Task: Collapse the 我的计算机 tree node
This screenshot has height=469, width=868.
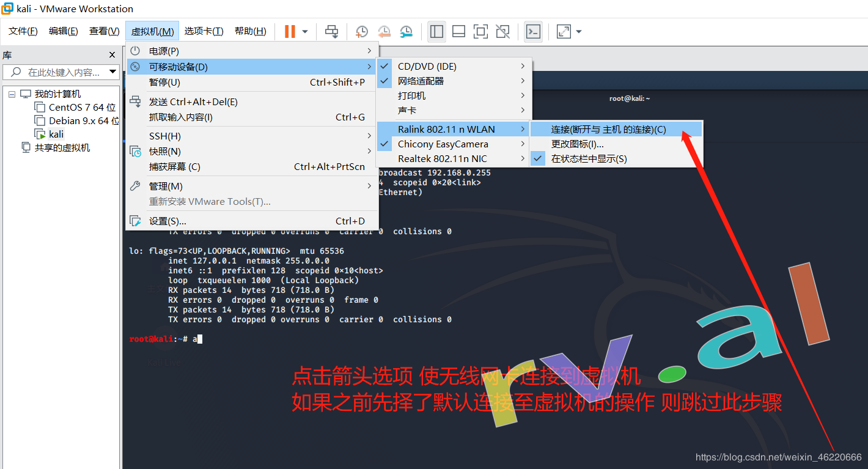Action: point(12,94)
